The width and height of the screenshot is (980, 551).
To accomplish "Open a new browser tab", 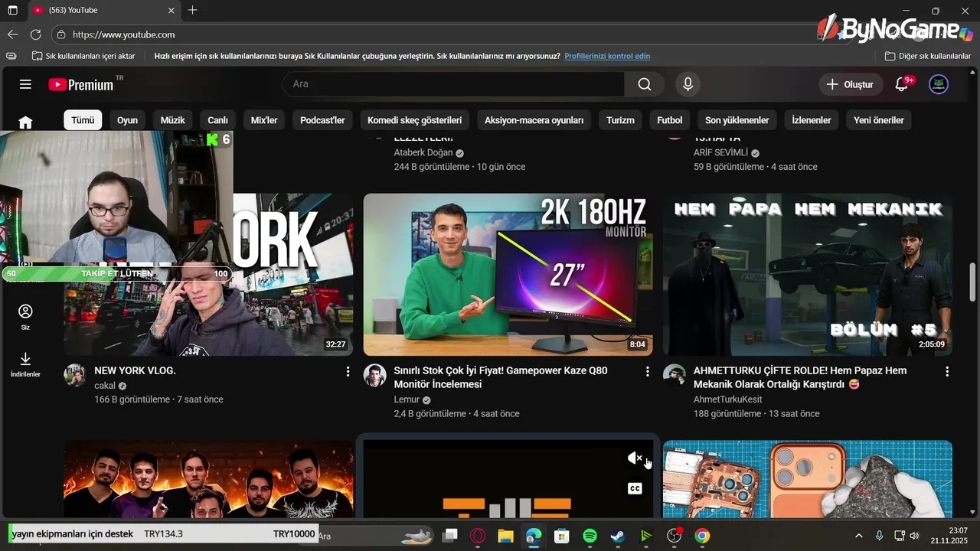I will 192,11.
